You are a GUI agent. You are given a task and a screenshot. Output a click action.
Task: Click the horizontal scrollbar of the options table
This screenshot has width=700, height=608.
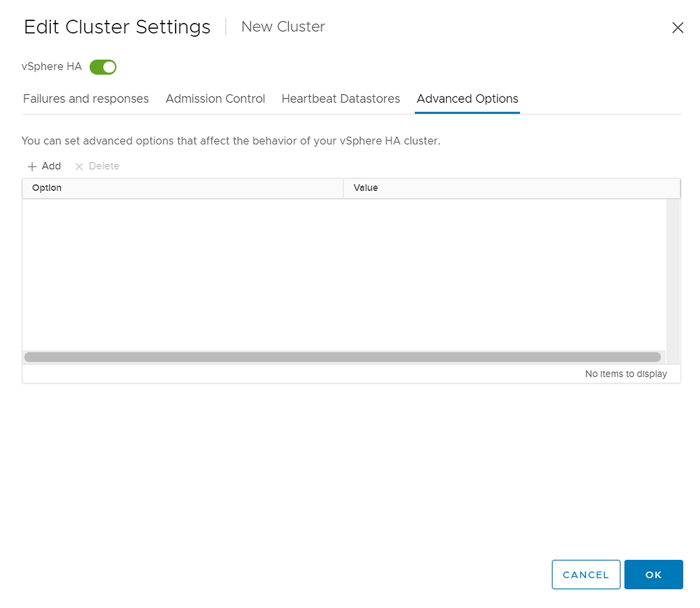(x=343, y=357)
